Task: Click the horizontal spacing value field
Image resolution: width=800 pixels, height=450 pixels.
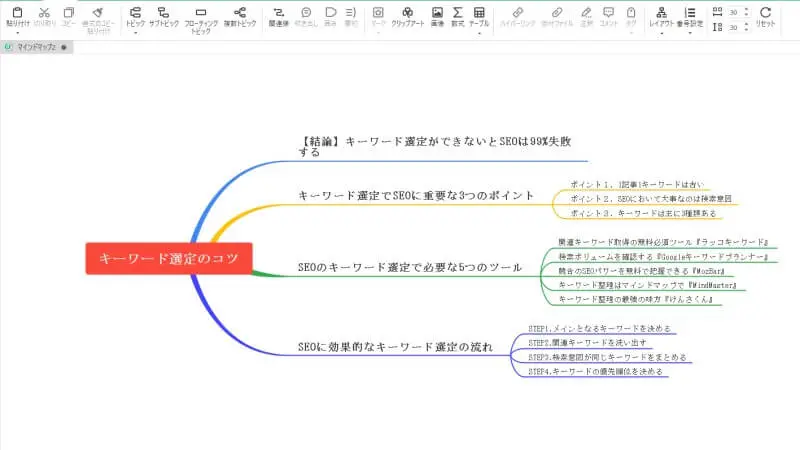Action: coord(734,11)
